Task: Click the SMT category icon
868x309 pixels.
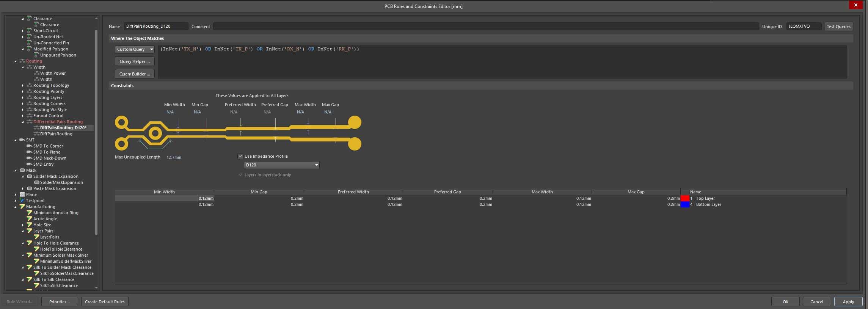Action: [22, 140]
